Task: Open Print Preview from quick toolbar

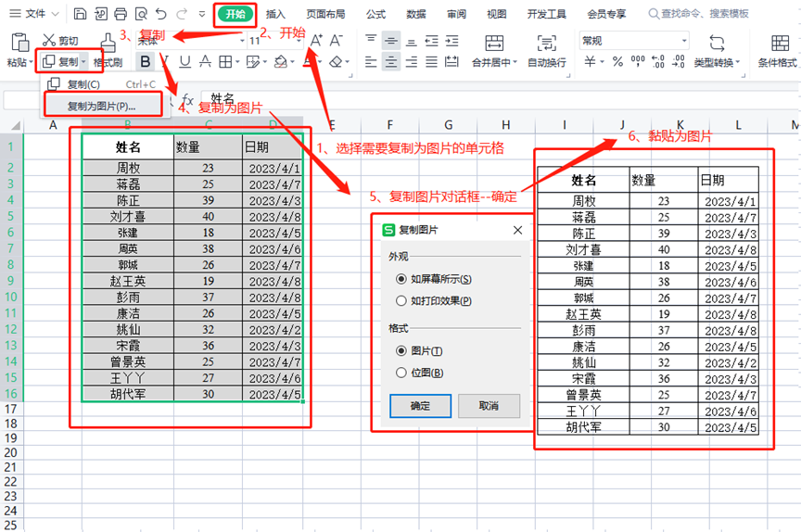Action: [x=141, y=14]
